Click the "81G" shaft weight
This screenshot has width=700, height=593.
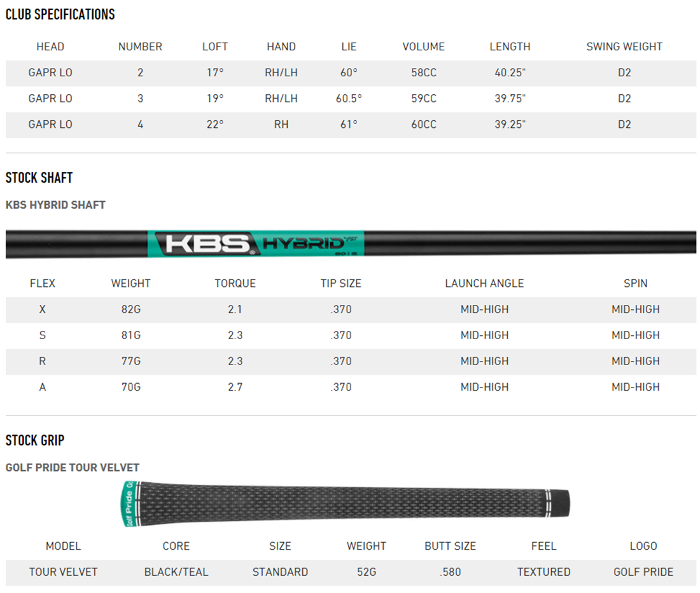point(131,335)
